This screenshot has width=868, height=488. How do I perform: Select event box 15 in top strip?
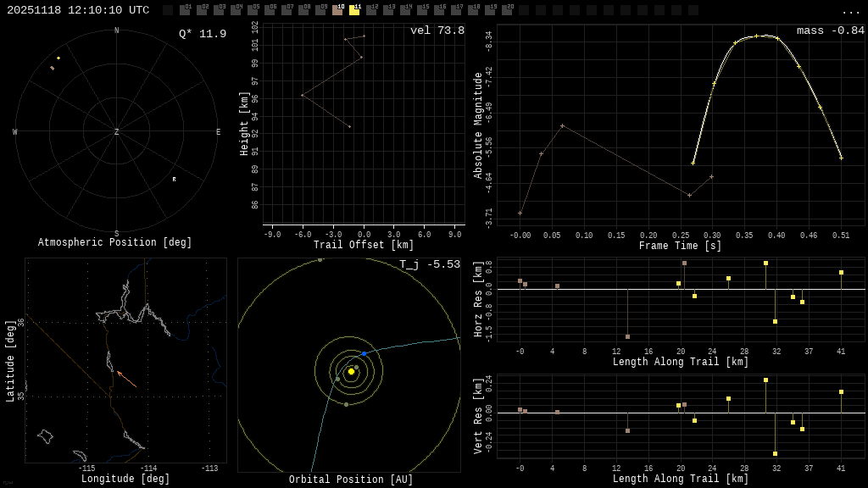(422, 10)
